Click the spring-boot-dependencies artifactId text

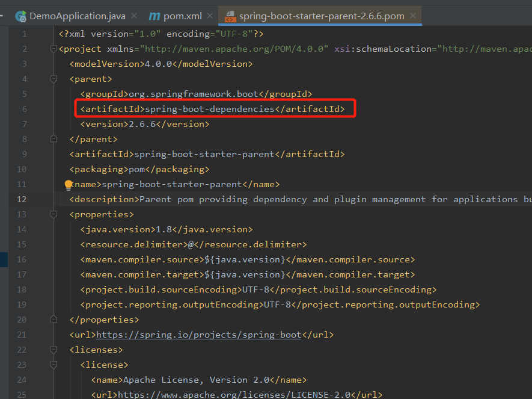(210, 109)
